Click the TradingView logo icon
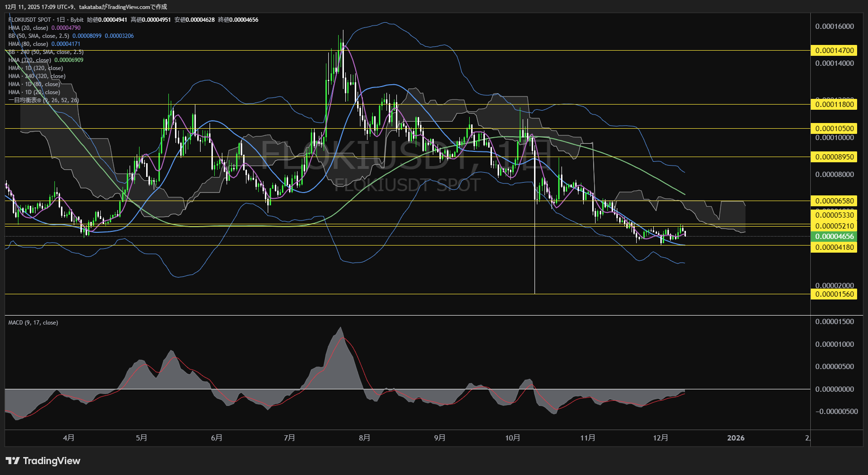 pos(13,461)
